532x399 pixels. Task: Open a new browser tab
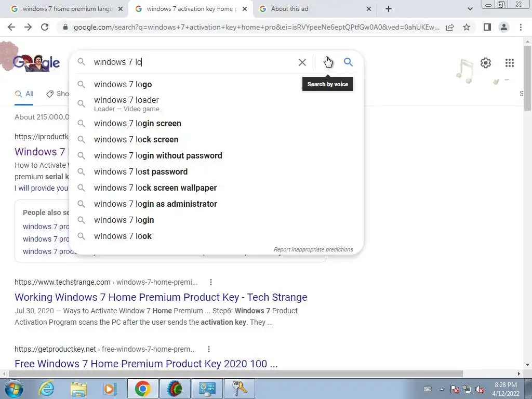tap(389, 9)
